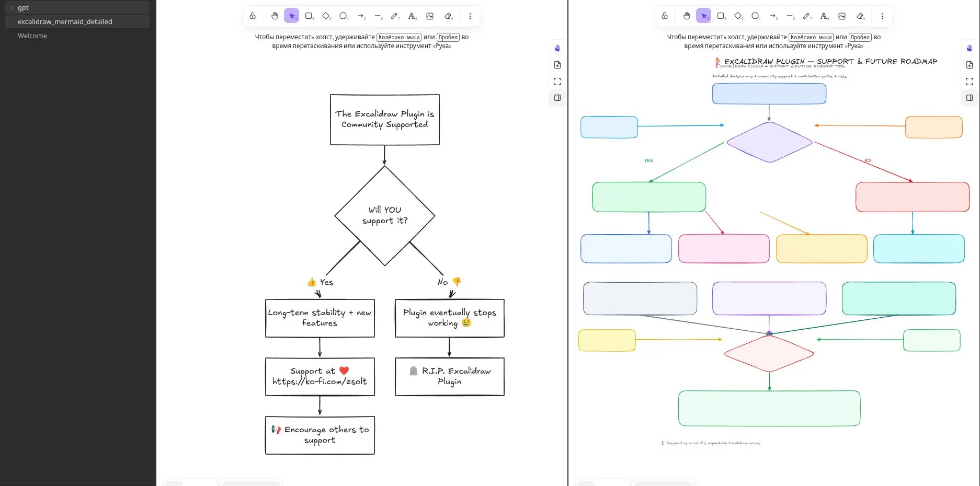Select the large bottom green rectangle in roadmap
This screenshot has width=980, height=486.
pos(769,408)
